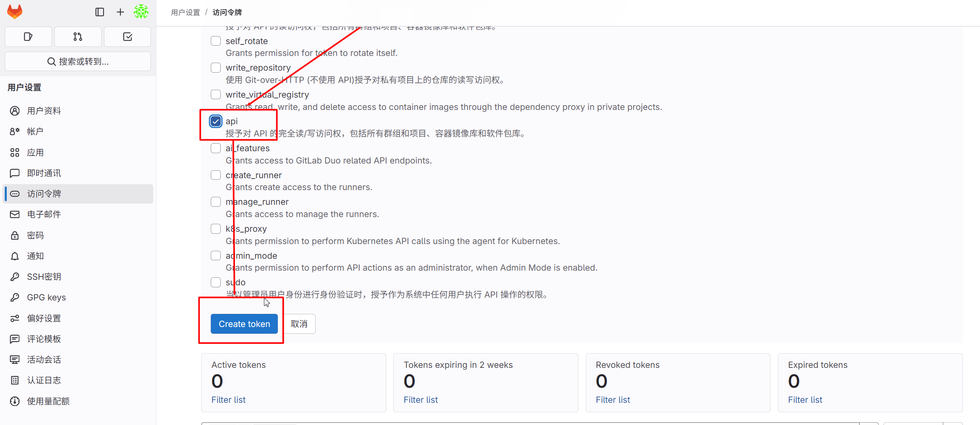980x425 pixels.
Task: Click the 搜索或转到 search field
Action: 78,61
